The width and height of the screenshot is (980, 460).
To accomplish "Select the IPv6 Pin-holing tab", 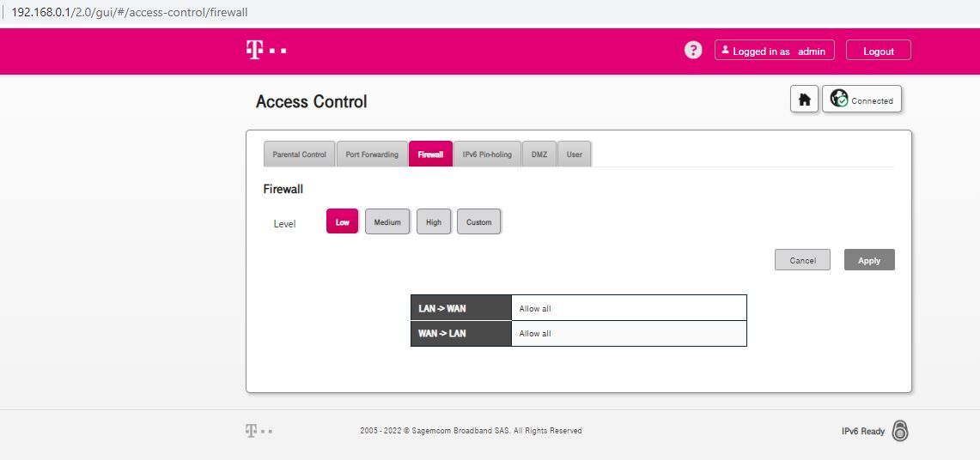I will point(487,154).
